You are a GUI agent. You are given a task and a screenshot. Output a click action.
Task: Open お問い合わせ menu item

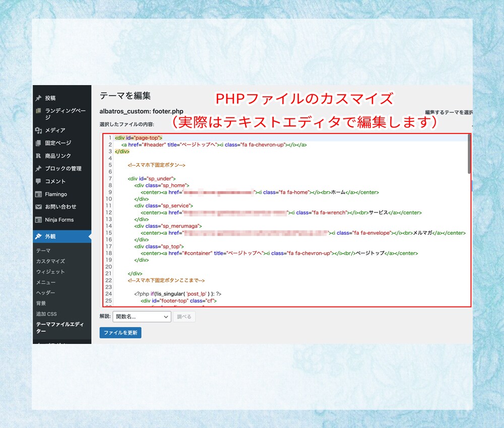[x=62, y=207]
